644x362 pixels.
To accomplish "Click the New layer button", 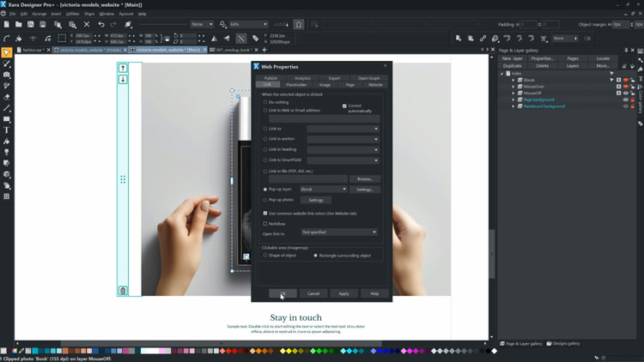I will [512, 58].
